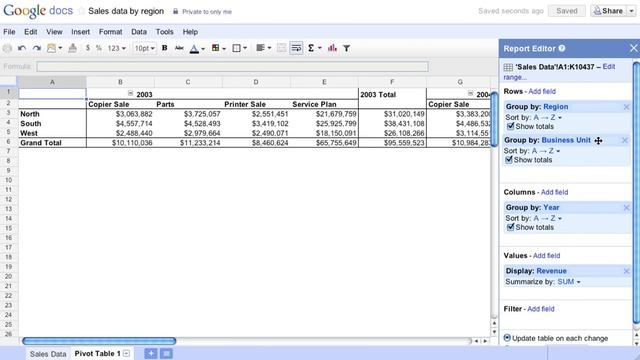The height and width of the screenshot is (360, 640).
Task: Click the Redo arrow icon
Action: pyautogui.click(x=37, y=48)
